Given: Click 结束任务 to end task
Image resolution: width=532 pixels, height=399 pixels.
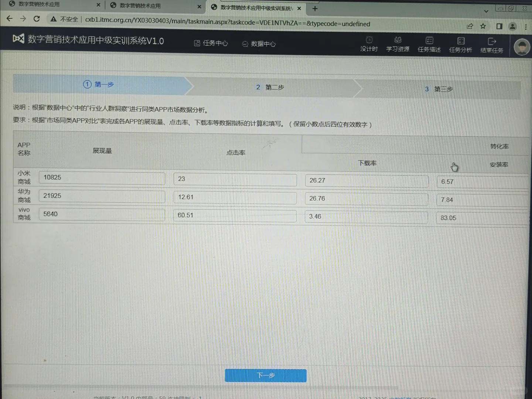Looking at the screenshot, I should tap(492, 45).
